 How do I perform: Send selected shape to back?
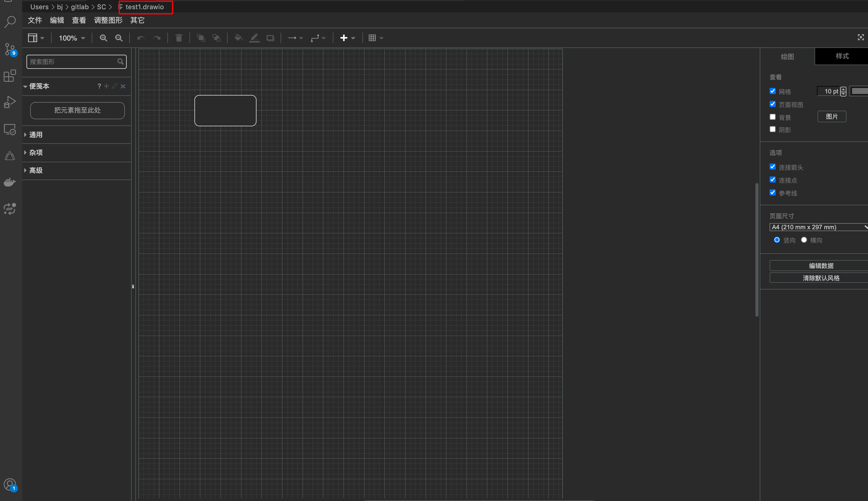[217, 38]
